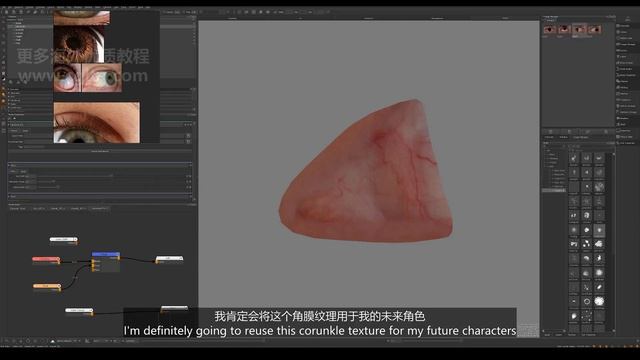Pick the brush with a highlighted light background

coord(599,230)
